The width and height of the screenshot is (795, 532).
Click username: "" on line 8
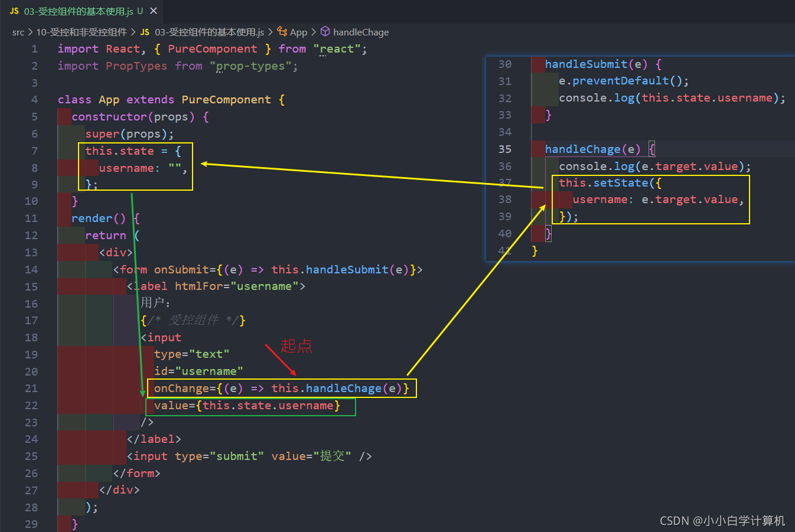tap(143, 168)
